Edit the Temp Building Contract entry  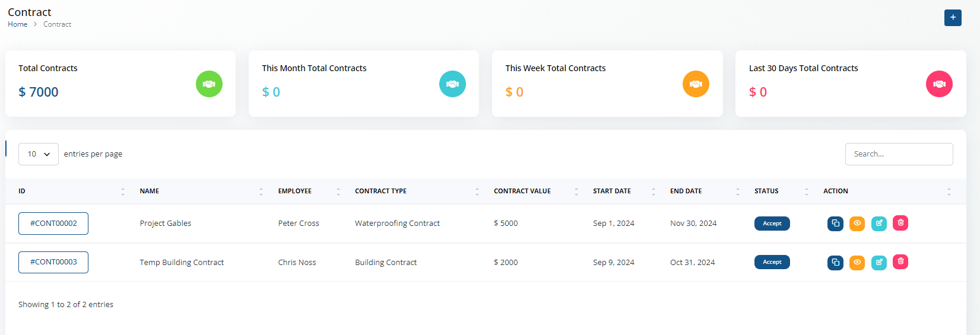879,262
